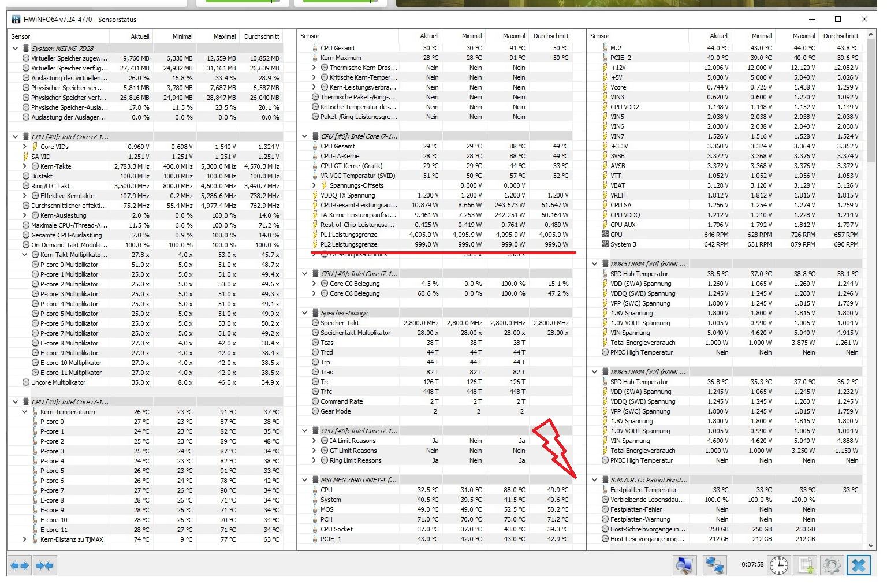
Task: Click the chip icon of System: MSI MS-7D28
Action: pyautogui.click(x=26, y=49)
